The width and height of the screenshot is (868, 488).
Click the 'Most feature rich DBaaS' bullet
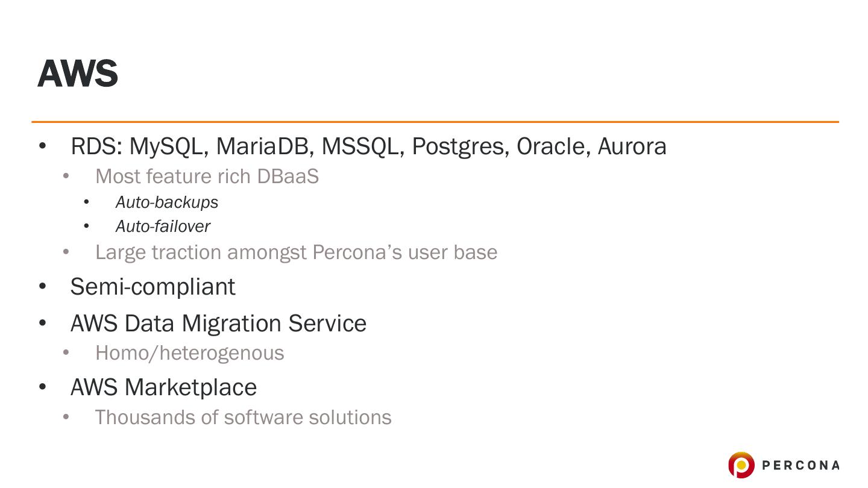pyautogui.click(x=207, y=176)
